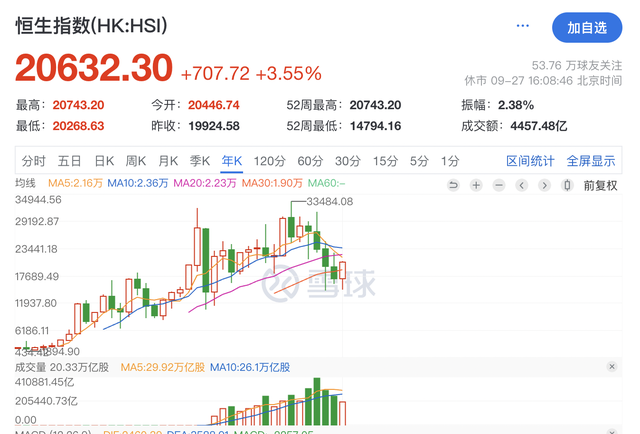
Task: Click the volume MA5:29.92万亿股 label
Action: click(x=163, y=367)
